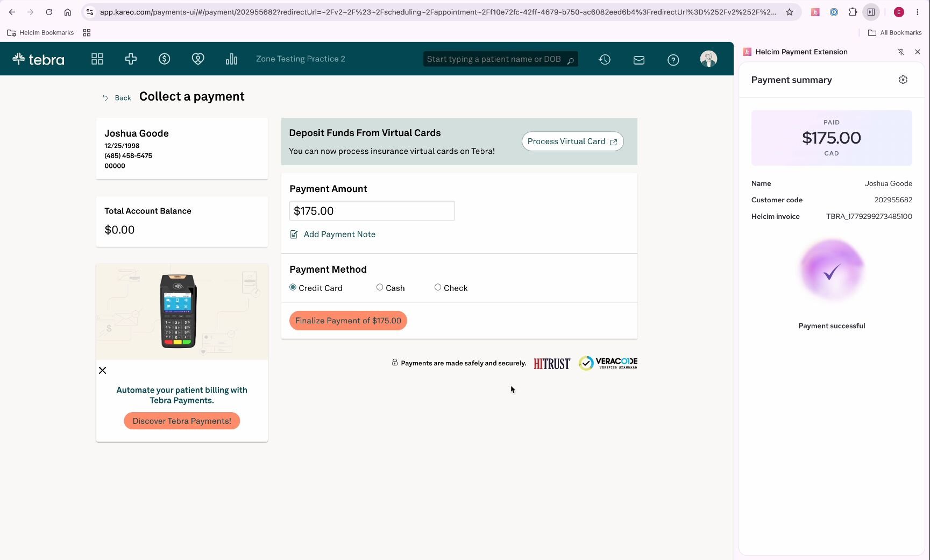
Task: Click Zone Testing Practice 2 label
Action: point(301,59)
